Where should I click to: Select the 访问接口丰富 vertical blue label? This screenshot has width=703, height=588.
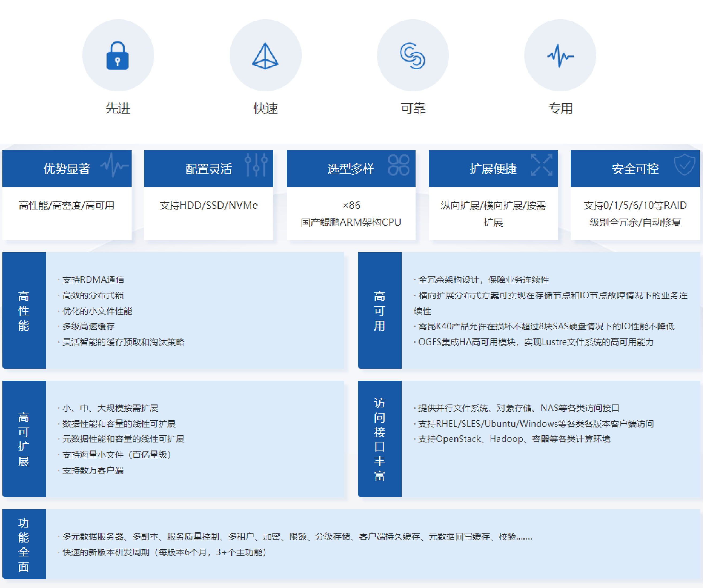point(379,439)
